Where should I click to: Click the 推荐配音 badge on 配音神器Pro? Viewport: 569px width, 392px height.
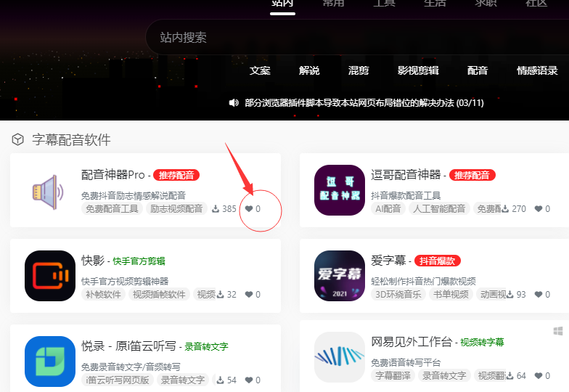176,176
